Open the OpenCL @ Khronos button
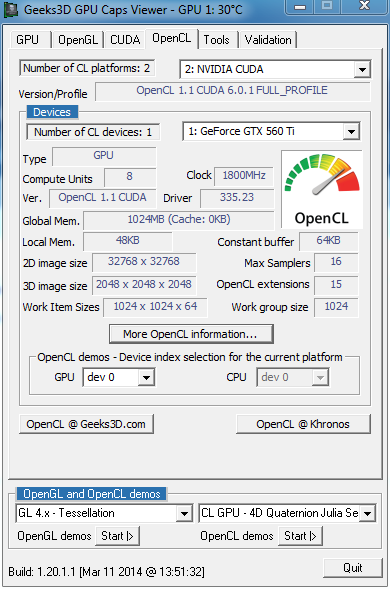390x589 pixels. [303, 424]
